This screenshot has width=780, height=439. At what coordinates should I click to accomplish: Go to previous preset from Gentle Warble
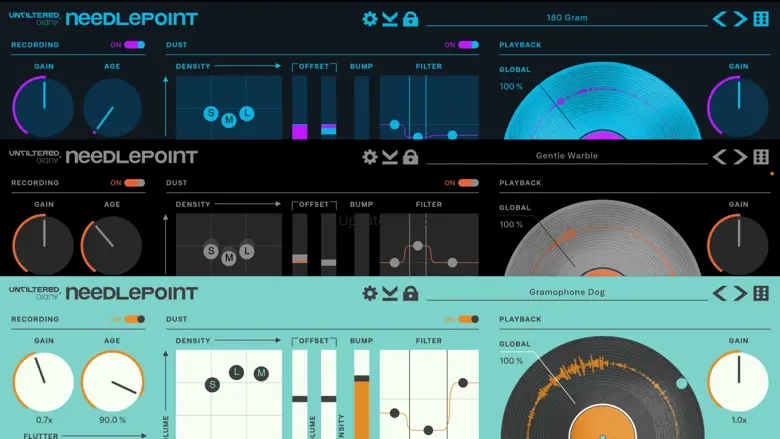(719, 157)
